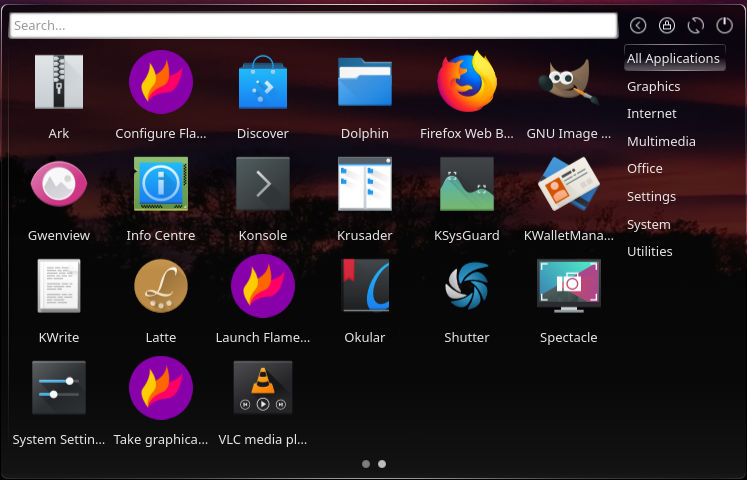Launch Shutter screenshot tool
Image resolution: width=747 pixels, height=480 pixels.
point(467,286)
